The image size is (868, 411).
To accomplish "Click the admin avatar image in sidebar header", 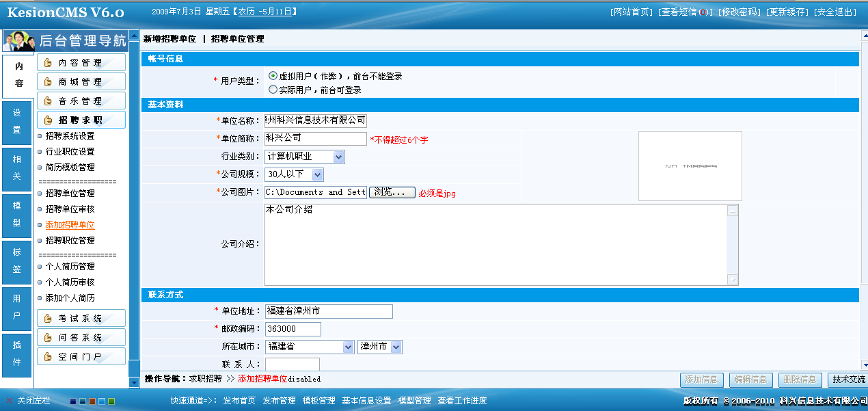I will pos(18,42).
